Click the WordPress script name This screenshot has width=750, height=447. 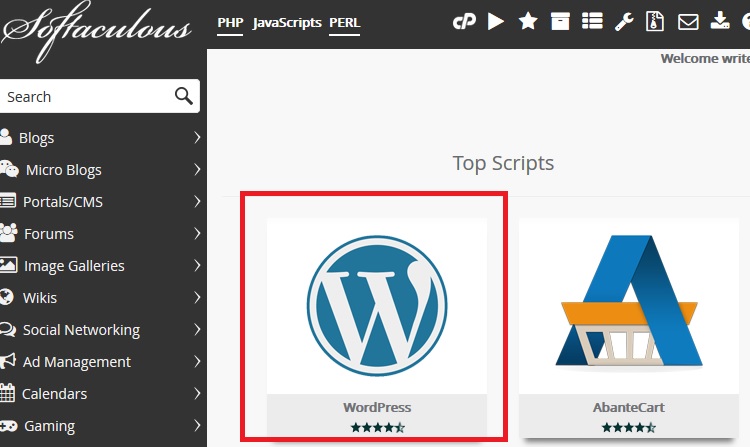pos(377,407)
